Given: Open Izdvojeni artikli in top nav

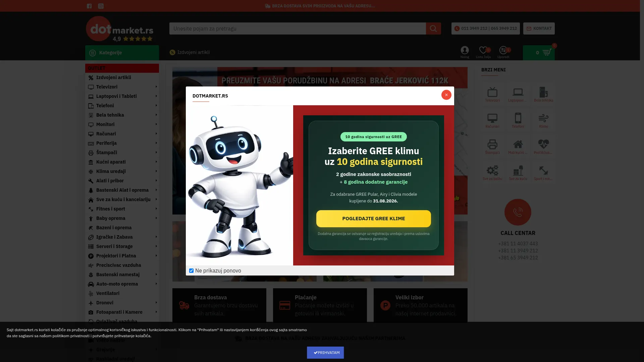Looking at the screenshot, I should pyautogui.click(x=190, y=52).
